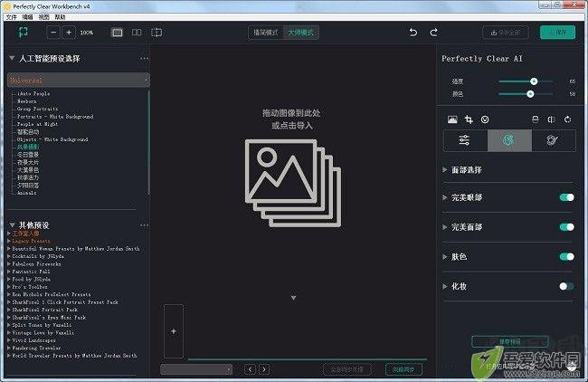Select the Newborn preset
Viewport: 588px width, 382px height.
(x=27, y=101)
